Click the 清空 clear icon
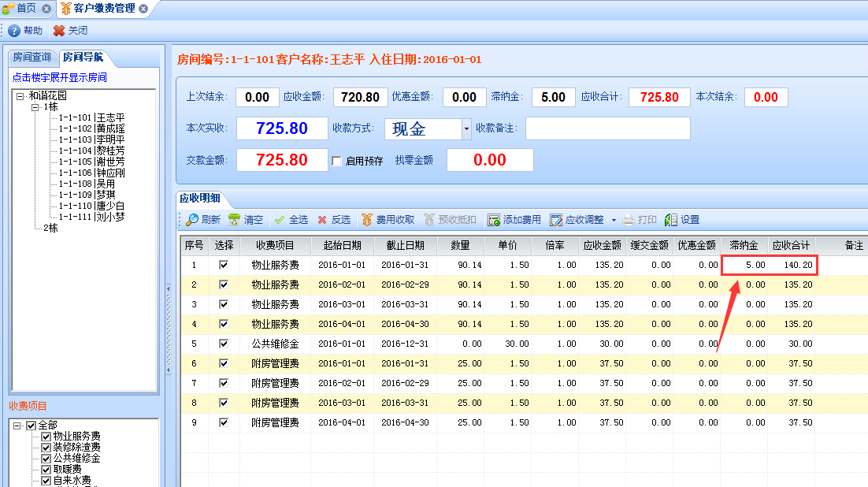 click(234, 220)
